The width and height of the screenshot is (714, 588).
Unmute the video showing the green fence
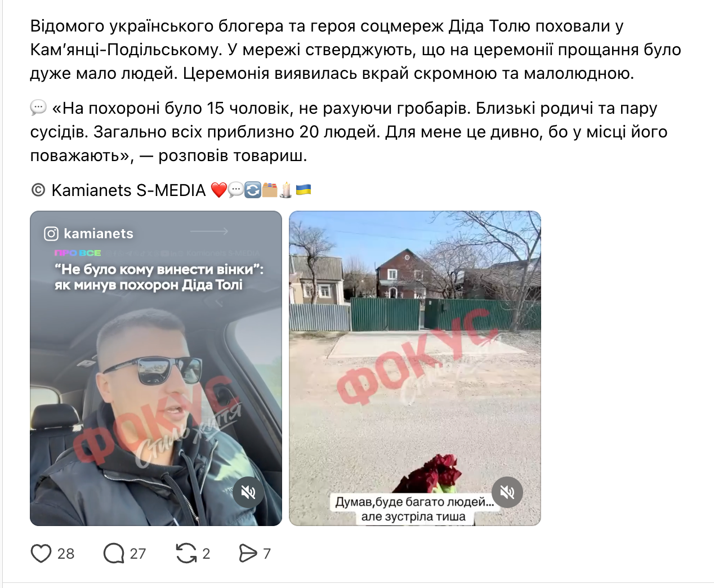(x=507, y=492)
